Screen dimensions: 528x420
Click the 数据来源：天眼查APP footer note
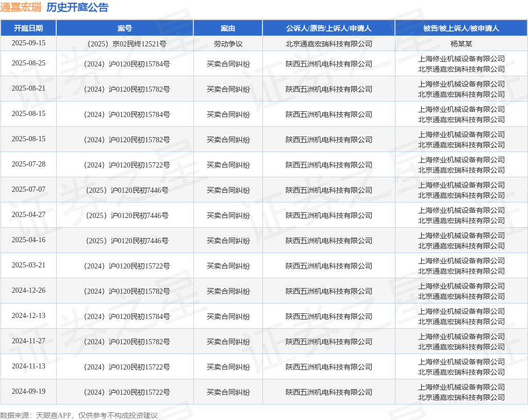79,415
